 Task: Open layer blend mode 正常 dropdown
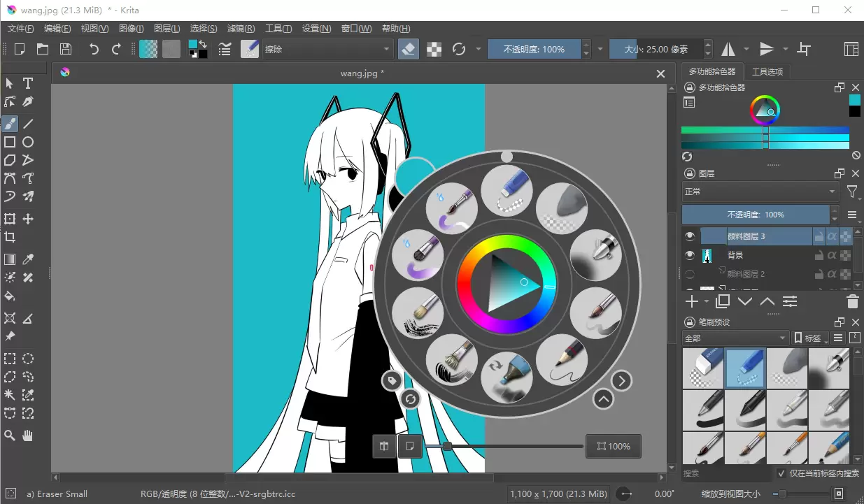760,192
